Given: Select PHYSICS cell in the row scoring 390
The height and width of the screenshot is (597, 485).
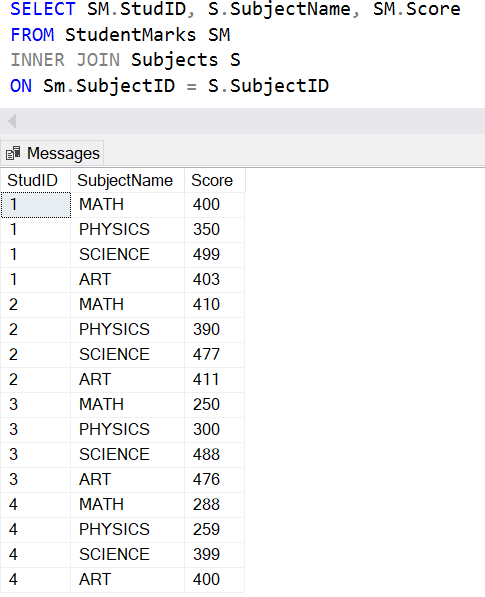Looking at the screenshot, I should 128,330.
